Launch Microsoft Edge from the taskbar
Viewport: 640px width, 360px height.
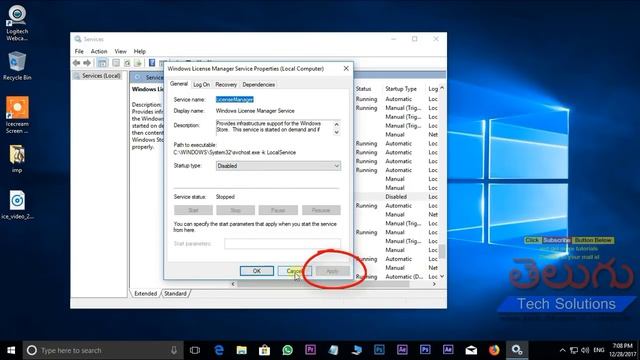pos(219,350)
